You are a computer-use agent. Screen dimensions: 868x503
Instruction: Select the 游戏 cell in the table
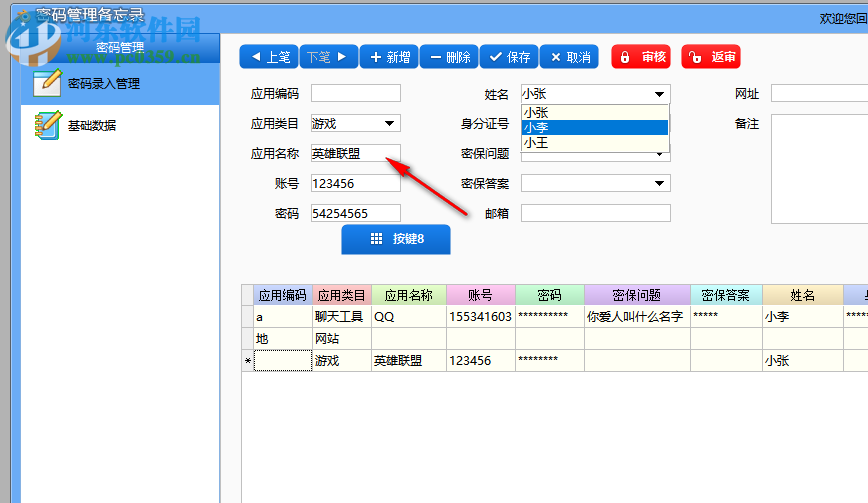(x=342, y=361)
